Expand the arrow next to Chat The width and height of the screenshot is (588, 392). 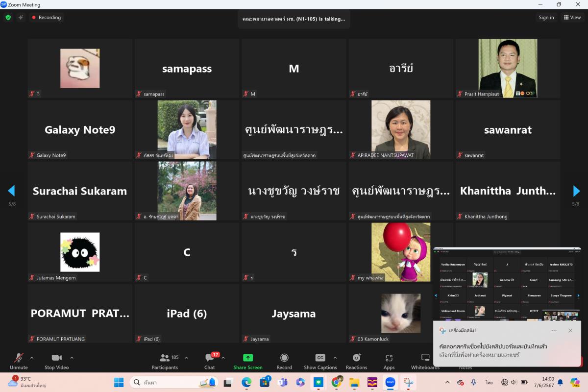[223, 357]
